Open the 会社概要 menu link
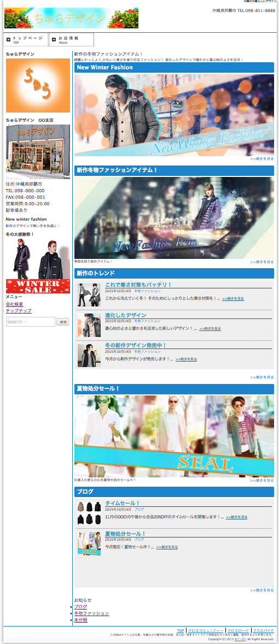This screenshot has width=279, height=644. pyautogui.click(x=15, y=304)
